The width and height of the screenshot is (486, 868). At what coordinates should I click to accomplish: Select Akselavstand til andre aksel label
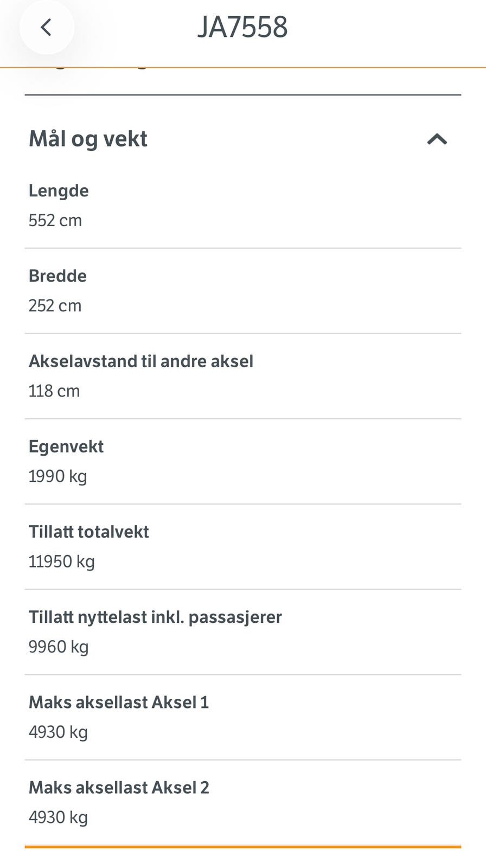pos(141,361)
